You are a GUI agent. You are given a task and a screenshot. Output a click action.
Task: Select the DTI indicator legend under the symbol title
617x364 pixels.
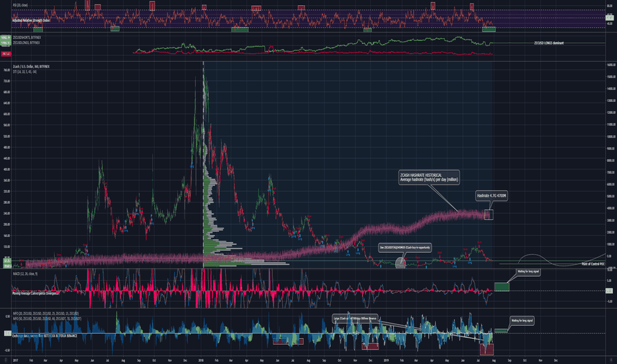point(24,72)
